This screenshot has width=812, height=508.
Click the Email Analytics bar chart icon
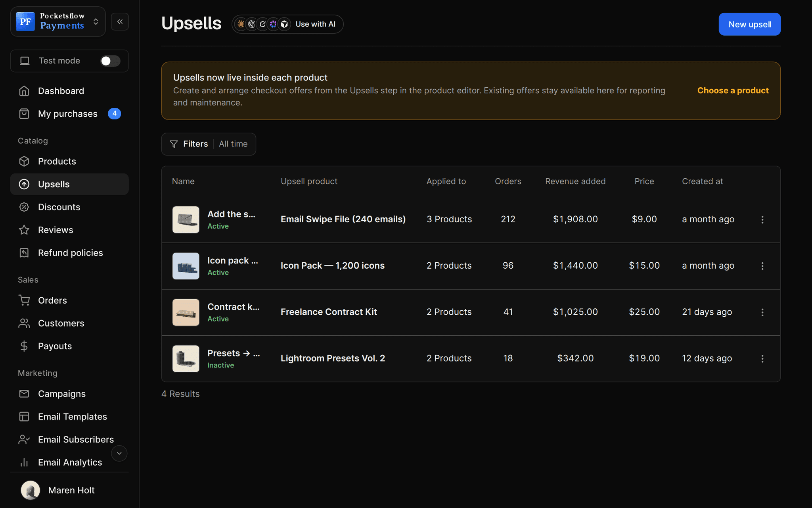tap(24, 462)
